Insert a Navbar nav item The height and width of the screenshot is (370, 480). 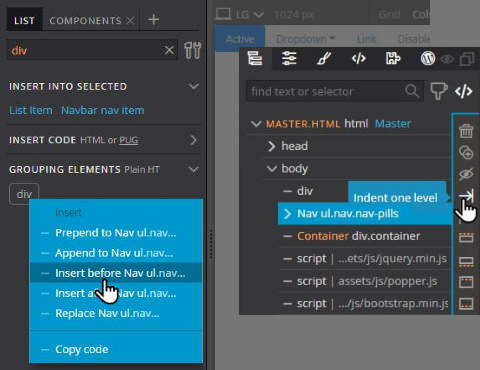pyautogui.click(x=103, y=110)
